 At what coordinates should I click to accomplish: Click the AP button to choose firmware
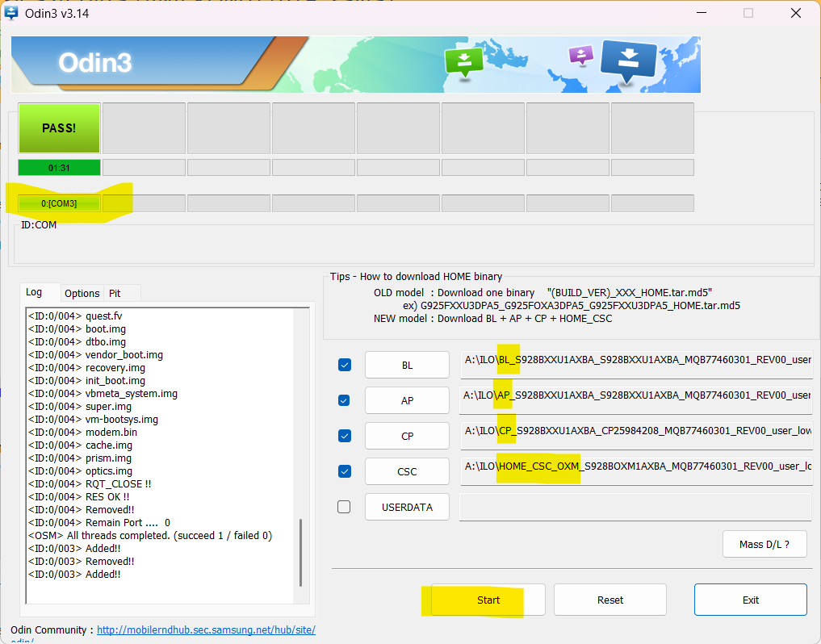(x=408, y=400)
